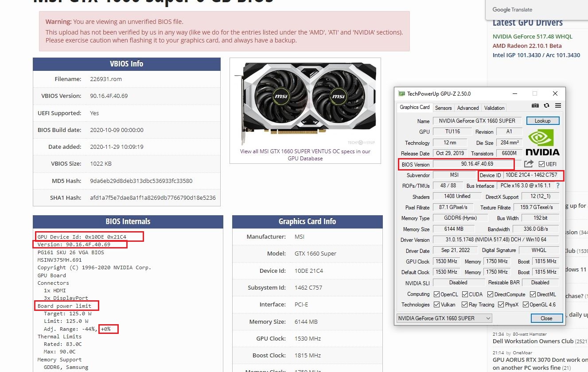This screenshot has height=372, width=588.
Task: Toggle the DirectCompute checkbox
Action: [491, 294]
